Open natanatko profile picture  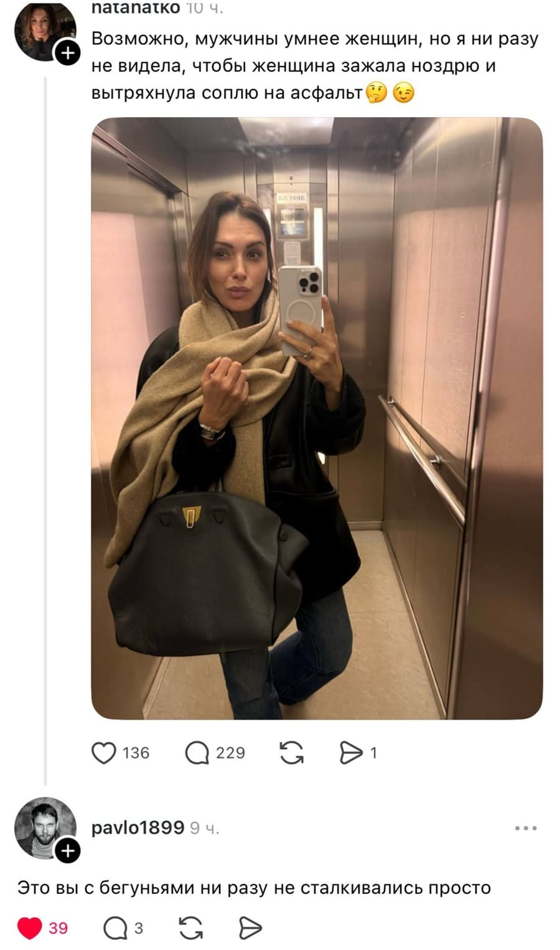coord(45,30)
